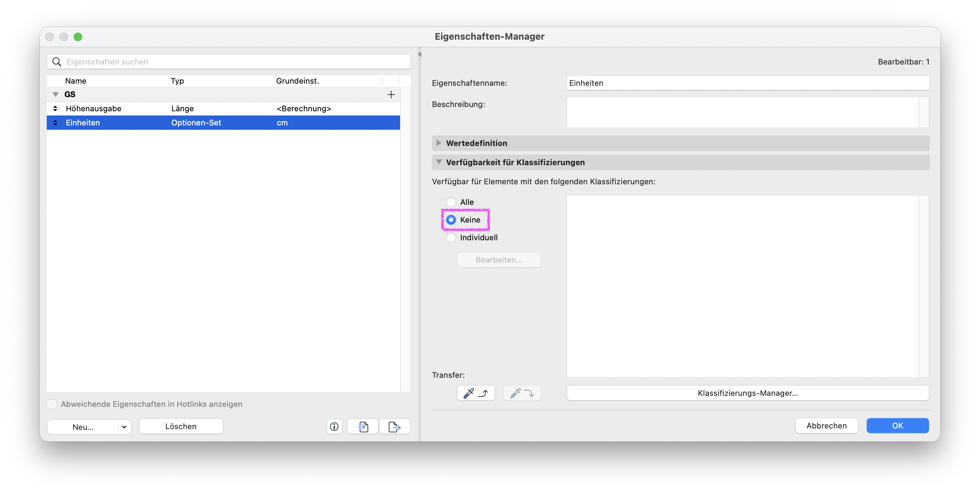Image resolution: width=980 pixels, height=494 pixels.
Task: Click the Länge type cell
Action: (x=182, y=108)
